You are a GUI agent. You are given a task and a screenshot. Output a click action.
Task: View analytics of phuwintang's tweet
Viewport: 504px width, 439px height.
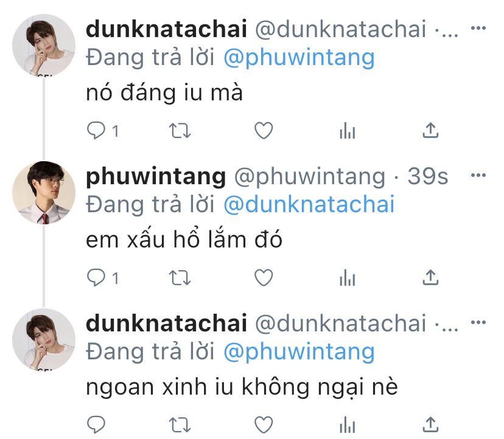(x=348, y=278)
